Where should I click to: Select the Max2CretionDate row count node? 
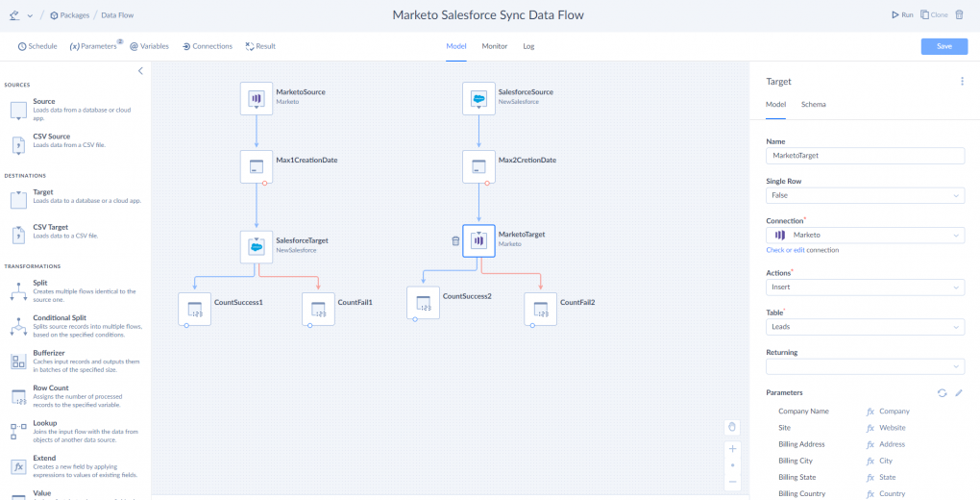pyautogui.click(x=478, y=166)
